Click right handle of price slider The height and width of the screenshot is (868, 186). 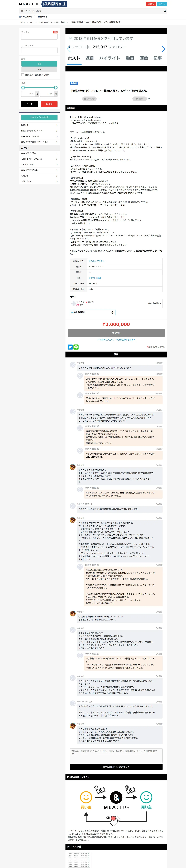[56, 88]
